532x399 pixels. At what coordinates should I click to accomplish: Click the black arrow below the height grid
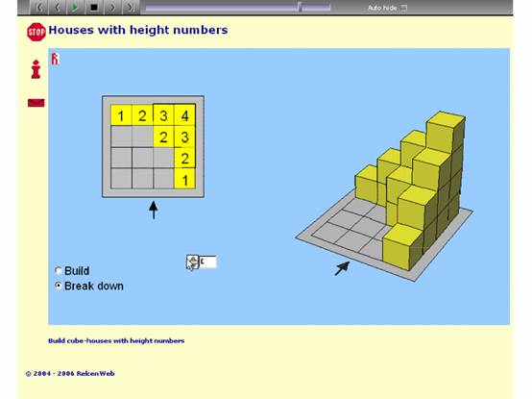click(154, 211)
